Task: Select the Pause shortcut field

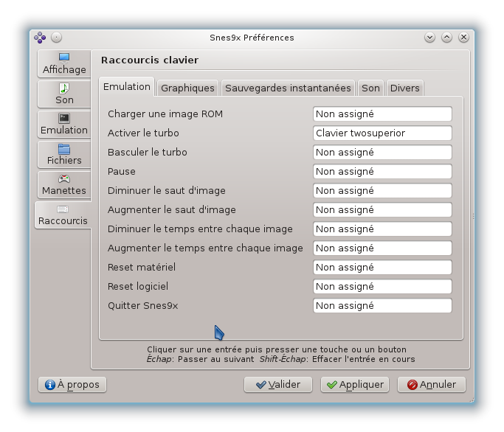Action: click(382, 172)
